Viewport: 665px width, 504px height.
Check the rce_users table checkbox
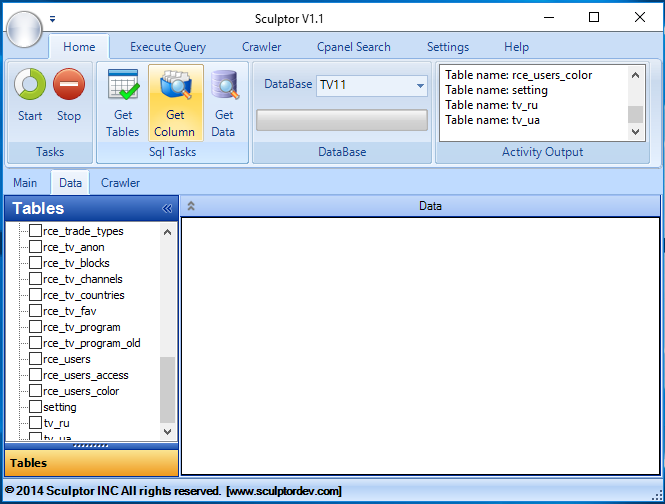(35, 359)
